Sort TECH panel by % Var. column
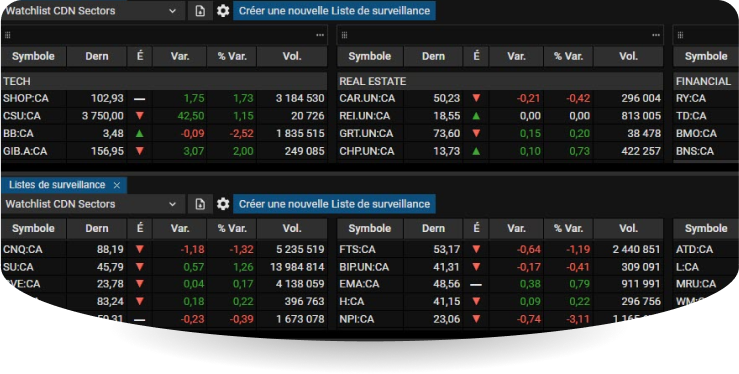 [x=231, y=56]
